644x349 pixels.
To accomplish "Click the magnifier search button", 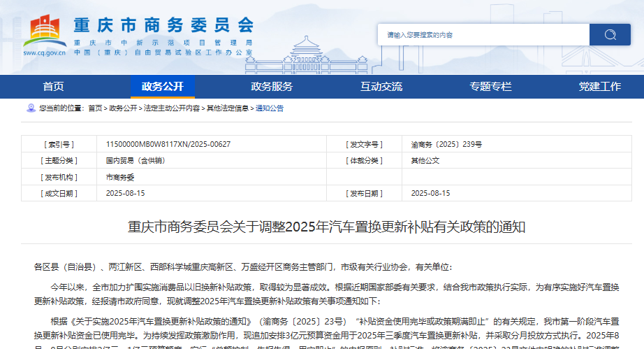I will pyautogui.click(x=610, y=34).
